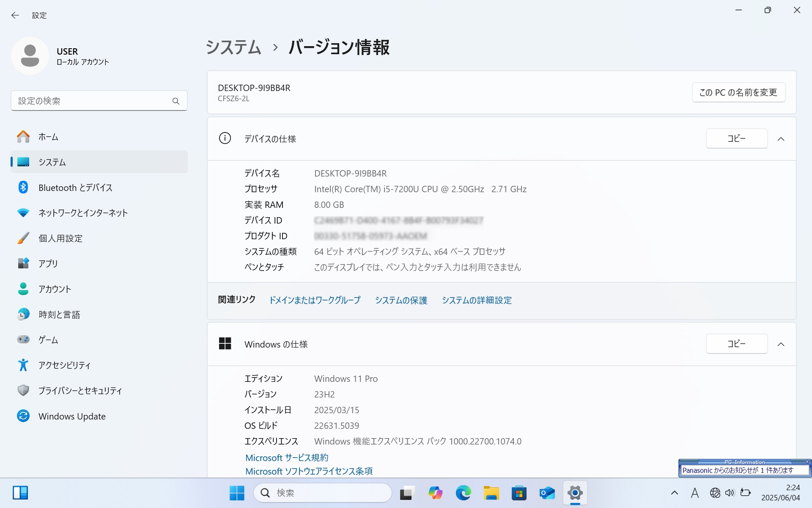Open the clock showing 2:24 2025/06/04
Image resolution: width=812 pixels, height=508 pixels.
click(781, 493)
